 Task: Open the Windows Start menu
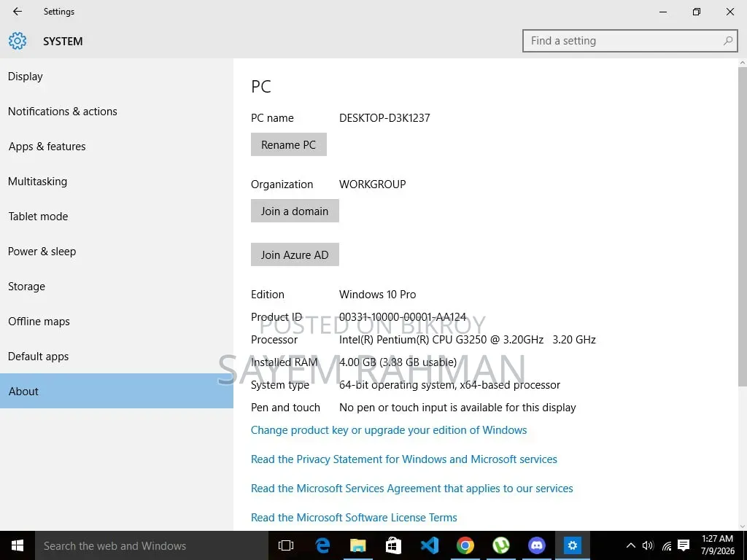tap(18, 545)
